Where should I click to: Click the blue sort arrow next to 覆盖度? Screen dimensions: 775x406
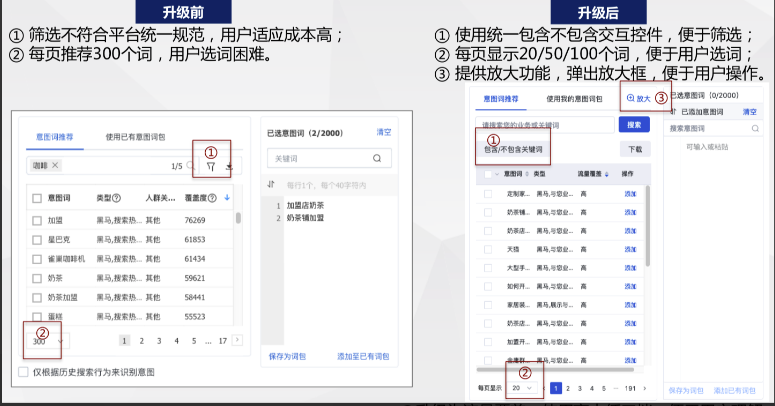(227, 197)
